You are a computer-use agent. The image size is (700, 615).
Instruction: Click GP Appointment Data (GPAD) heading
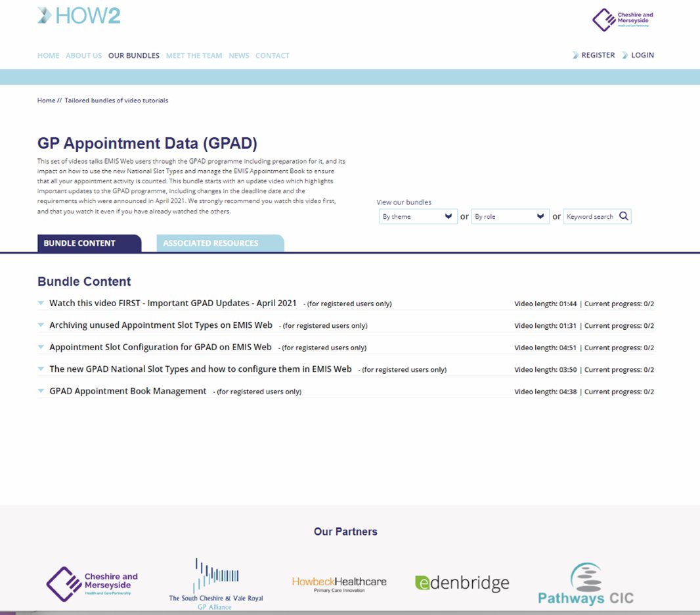[147, 143]
